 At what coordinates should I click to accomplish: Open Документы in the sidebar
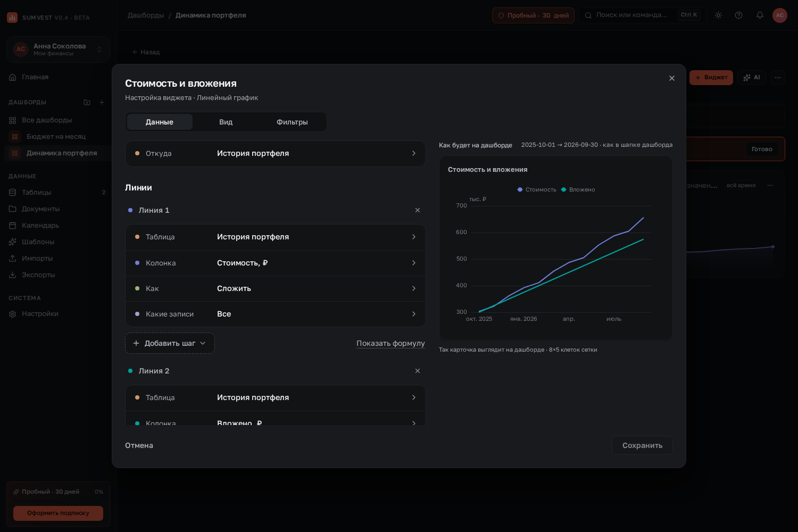(57, 209)
